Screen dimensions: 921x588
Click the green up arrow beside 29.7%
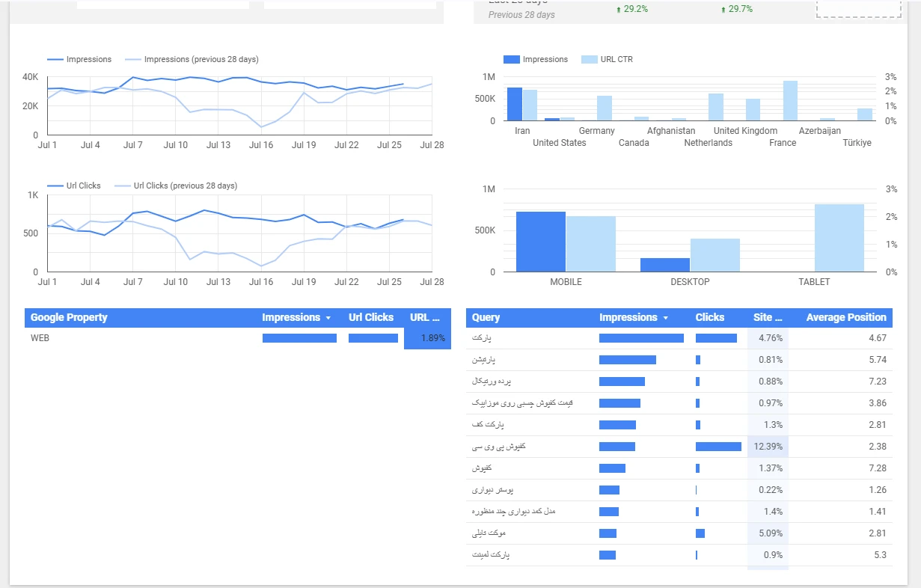(723, 10)
